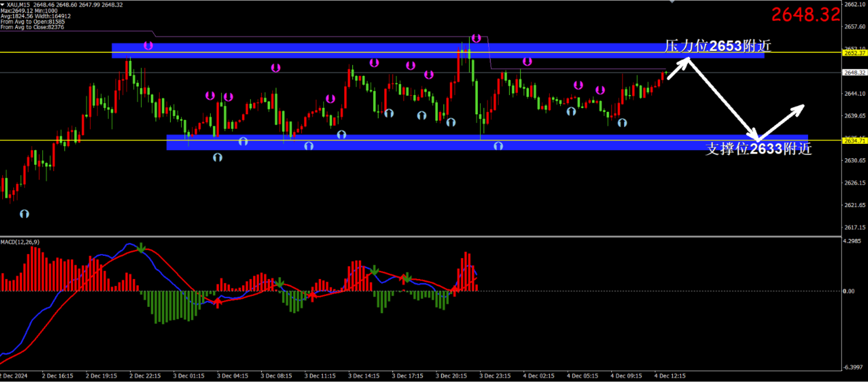This screenshot has width=868, height=382.
Task: Select blue arrow marker below the lowest candles
Action: pos(25,214)
